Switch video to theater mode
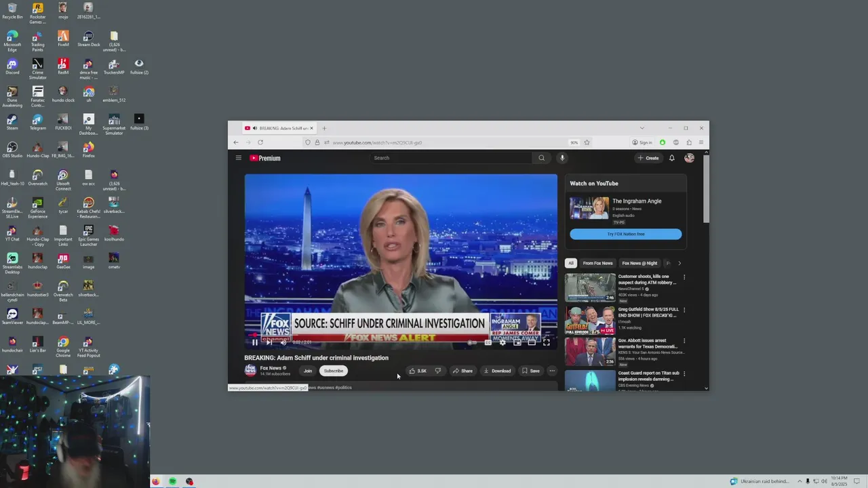868x488 pixels. (x=532, y=342)
